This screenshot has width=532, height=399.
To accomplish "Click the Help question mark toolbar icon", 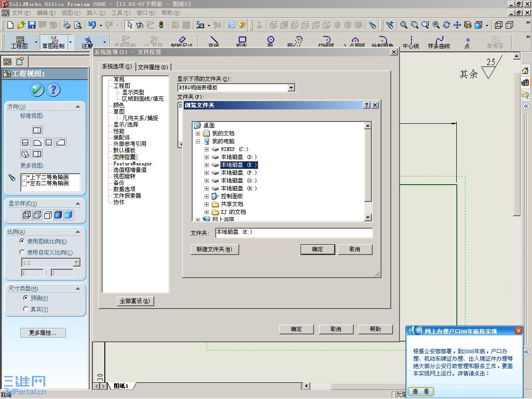I will 242,25.
